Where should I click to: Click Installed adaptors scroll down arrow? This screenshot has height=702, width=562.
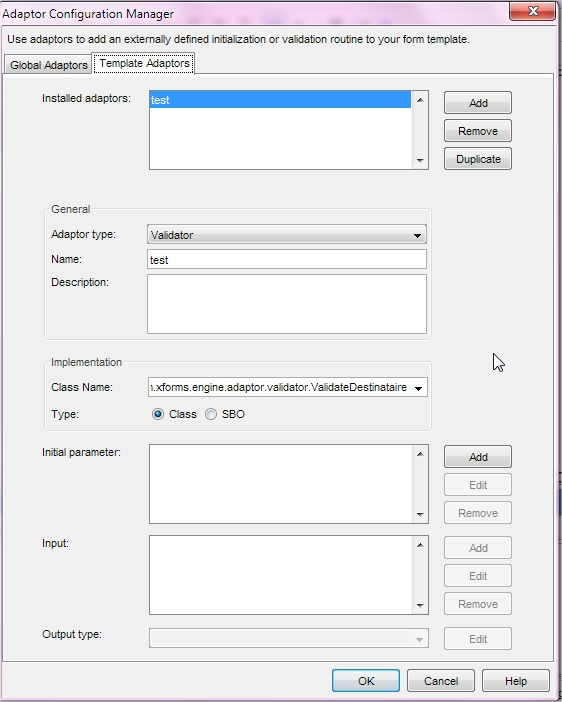pyautogui.click(x=420, y=161)
